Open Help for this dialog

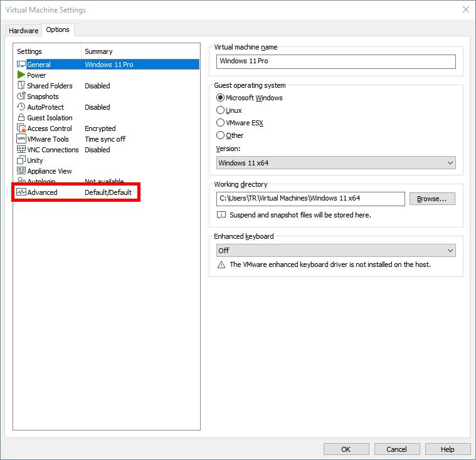tap(447, 449)
